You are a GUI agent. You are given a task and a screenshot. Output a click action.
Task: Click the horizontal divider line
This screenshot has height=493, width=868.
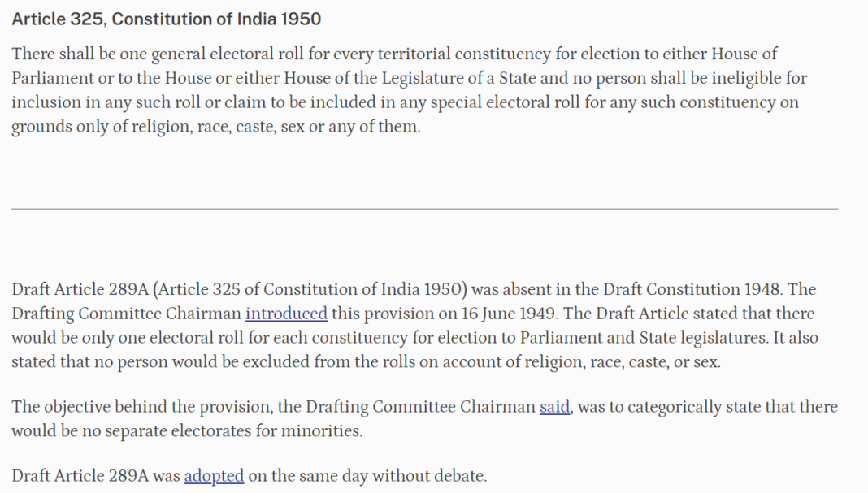(424, 209)
